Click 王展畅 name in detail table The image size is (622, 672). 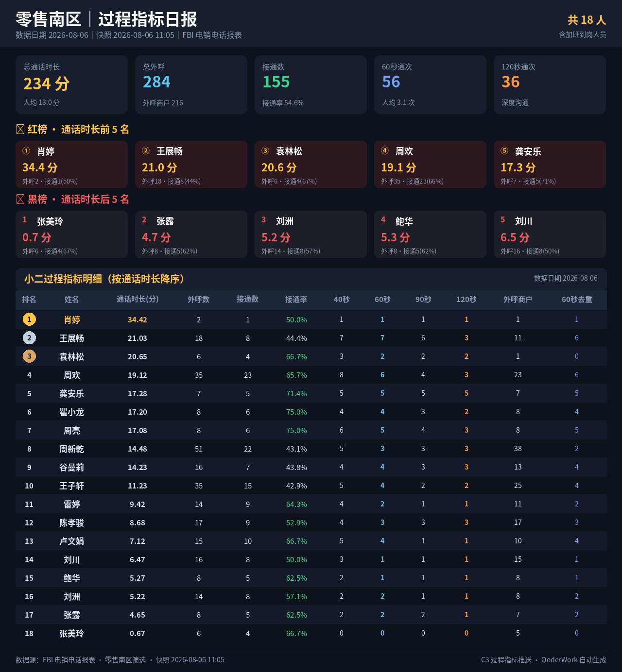pos(72,338)
